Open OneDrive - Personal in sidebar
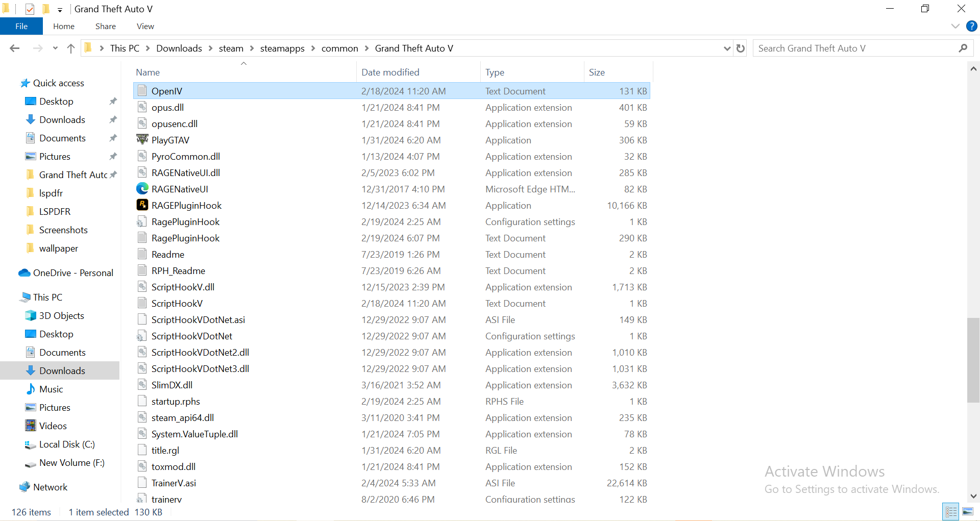Image resolution: width=980 pixels, height=521 pixels. click(73, 273)
